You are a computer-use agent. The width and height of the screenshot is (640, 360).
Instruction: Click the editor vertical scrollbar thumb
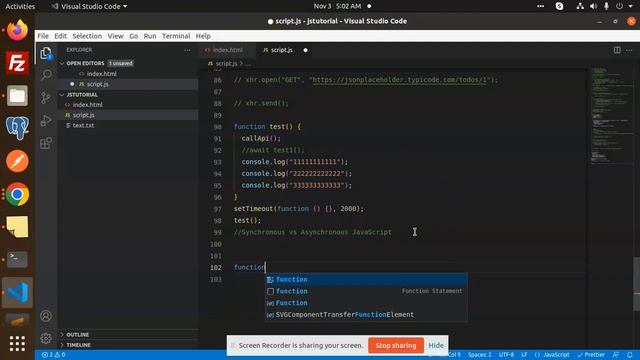pyautogui.click(x=637, y=284)
